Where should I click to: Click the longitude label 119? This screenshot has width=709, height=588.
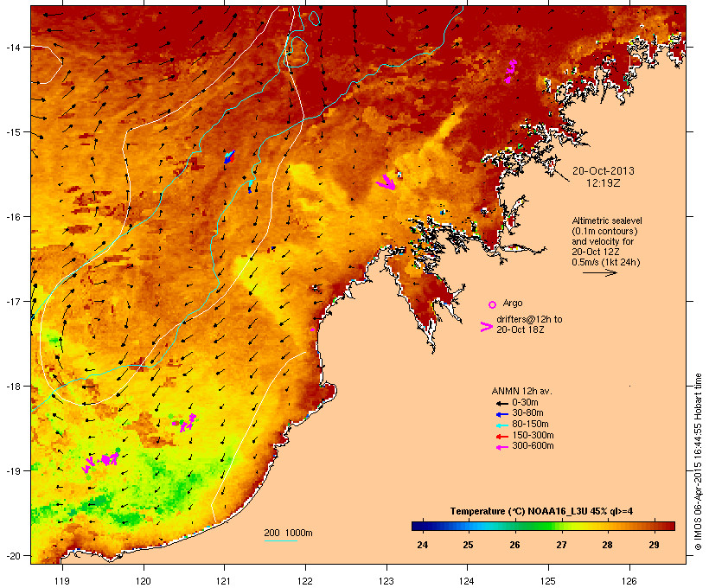62,581
